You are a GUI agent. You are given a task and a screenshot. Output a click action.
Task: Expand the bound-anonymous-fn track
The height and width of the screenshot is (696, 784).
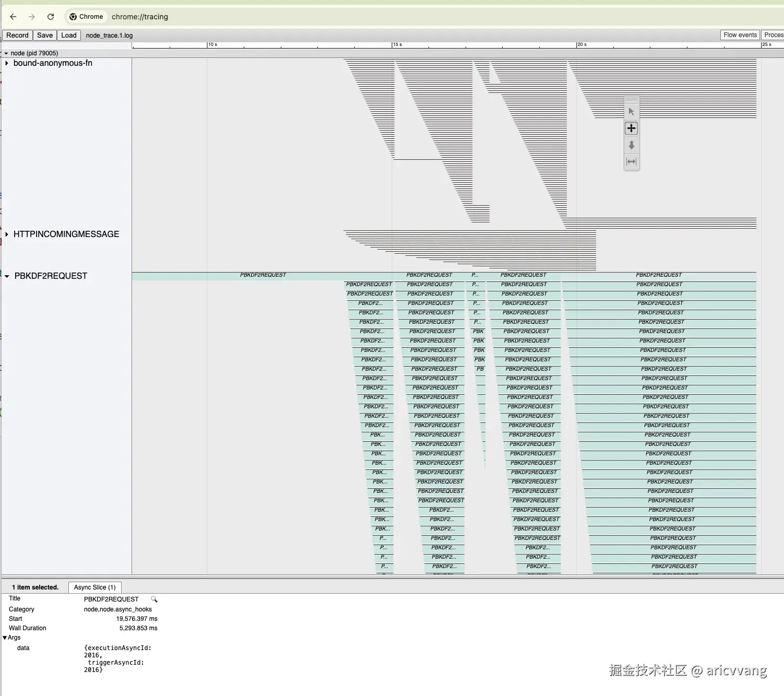click(x=6, y=63)
